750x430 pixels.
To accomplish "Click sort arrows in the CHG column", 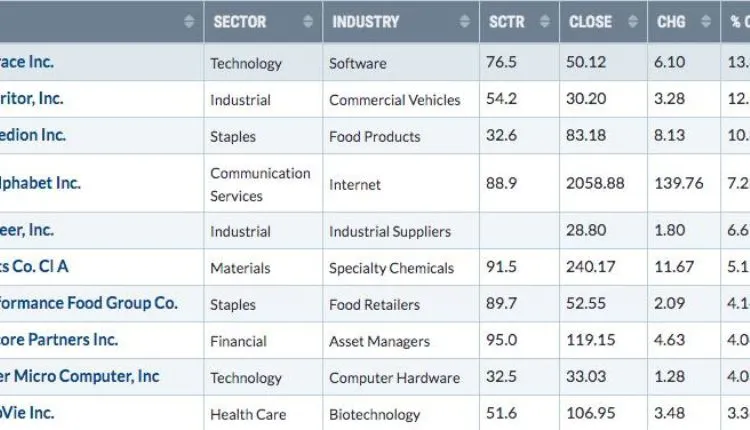I will [x=706, y=21].
